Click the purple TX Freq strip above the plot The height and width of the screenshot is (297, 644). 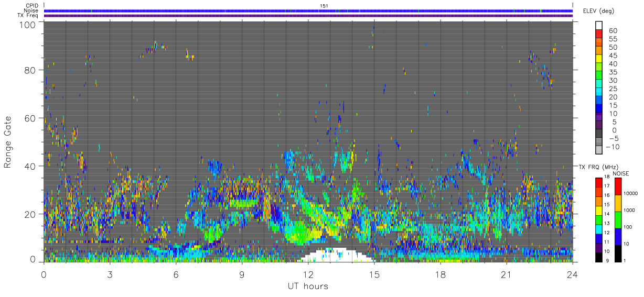[x=308, y=16]
